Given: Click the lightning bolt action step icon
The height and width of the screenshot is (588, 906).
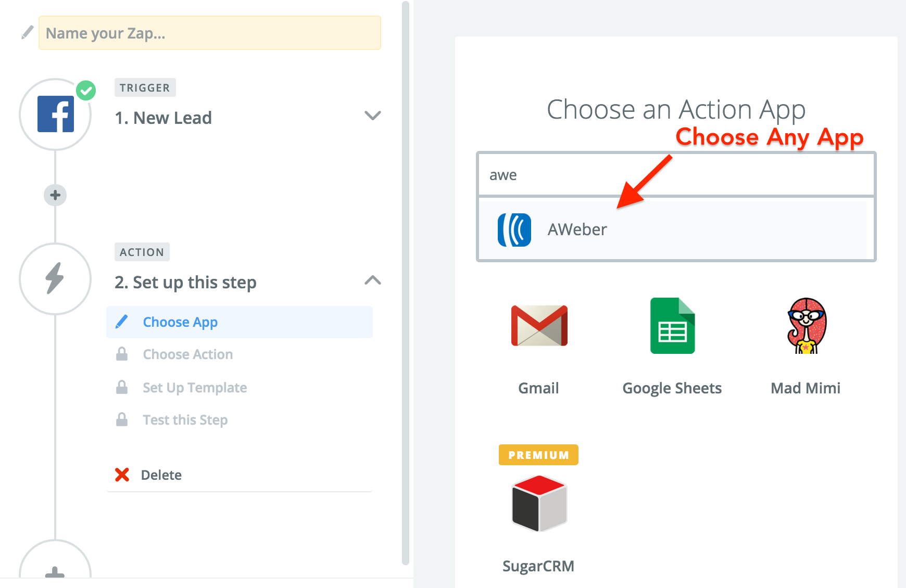Looking at the screenshot, I should point(55,278).
